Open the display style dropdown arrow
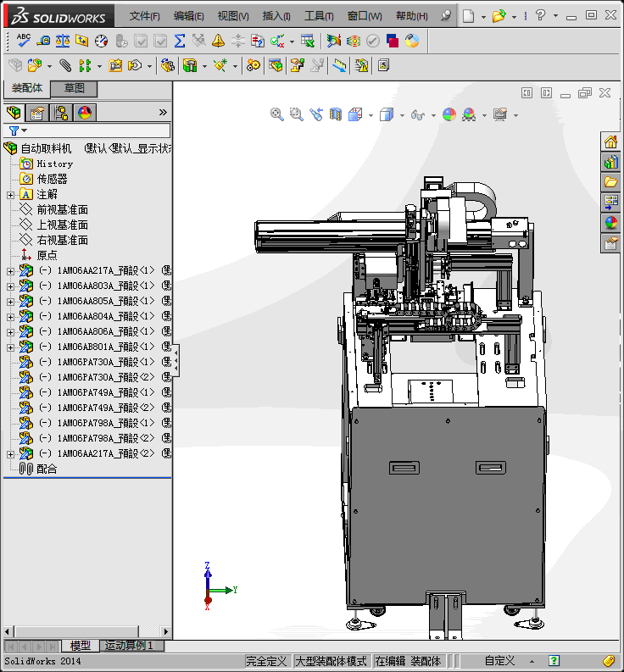 click(402, 115)
